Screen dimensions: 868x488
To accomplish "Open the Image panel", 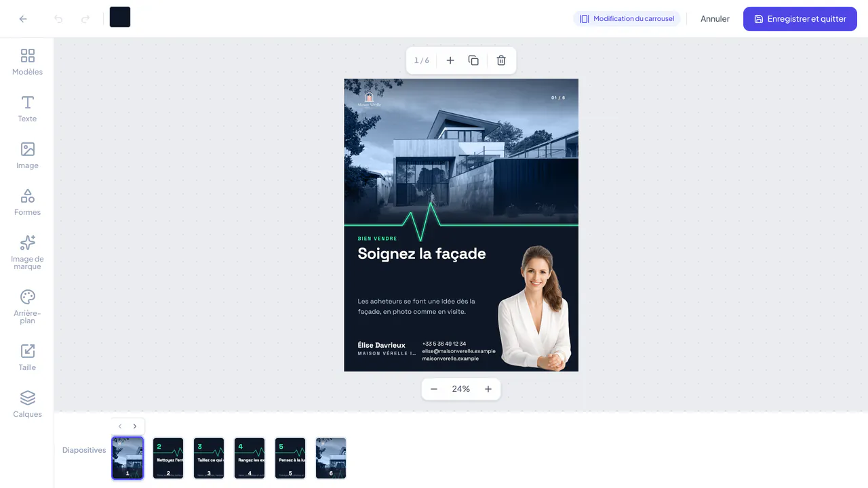I will [27, 155].
